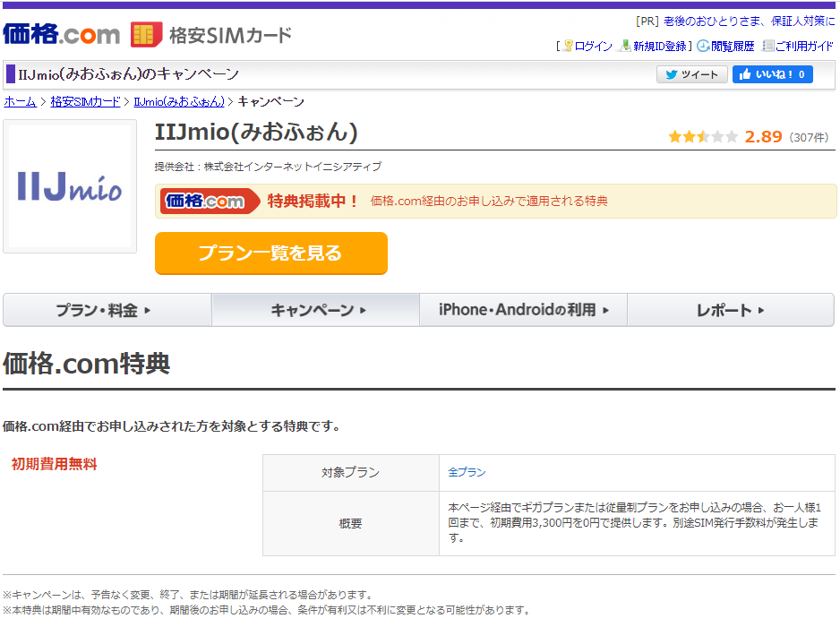
Task: Click the プラン一覧を見る button
Action: click(271, 253)
